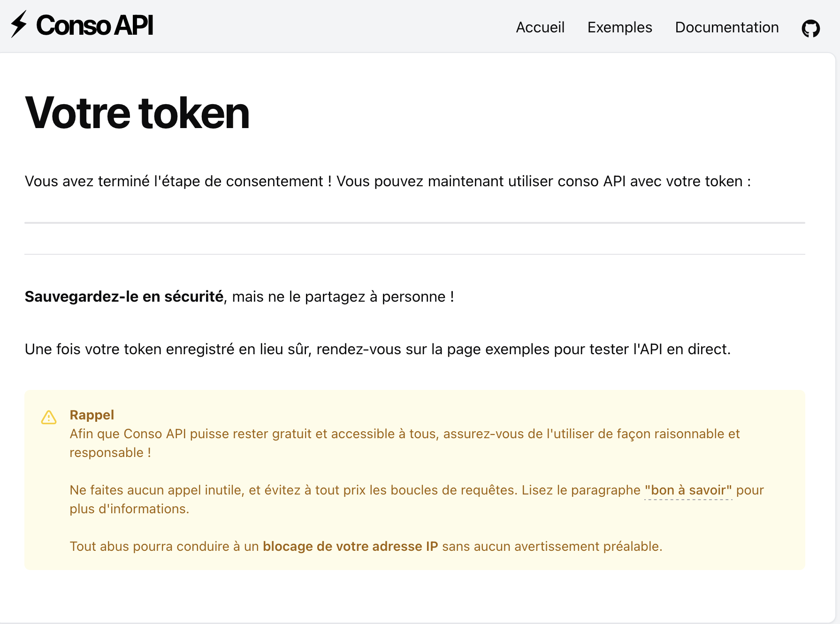Click the mais ne le partagez à personne text
This screenshot has height=624, width=840.
[x=343, y=297]
